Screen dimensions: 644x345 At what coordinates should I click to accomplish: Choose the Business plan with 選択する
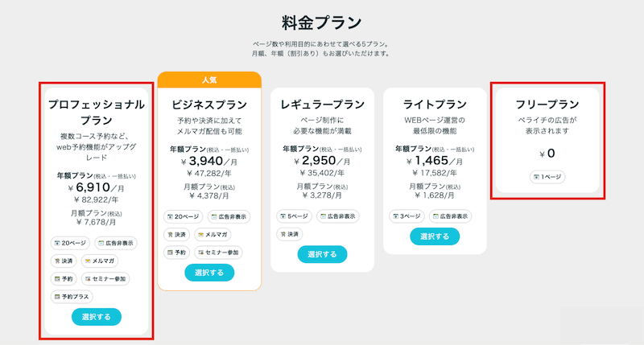[209, 273]
